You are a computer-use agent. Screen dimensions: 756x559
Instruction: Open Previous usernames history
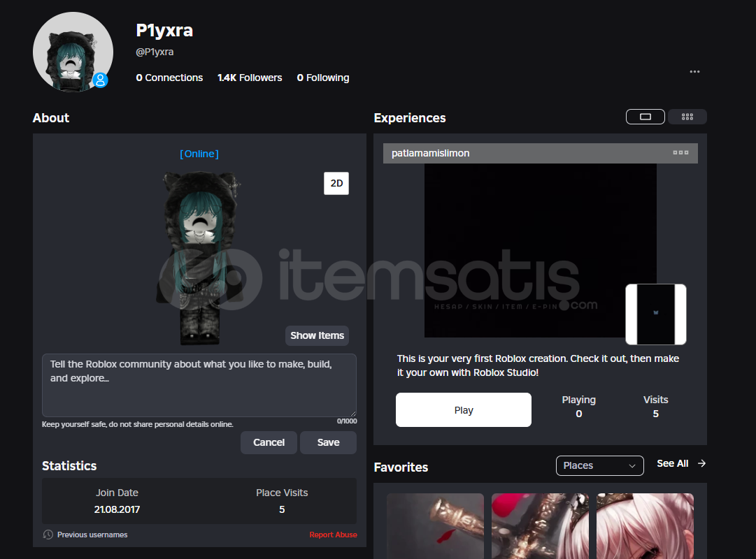(92, 535)
